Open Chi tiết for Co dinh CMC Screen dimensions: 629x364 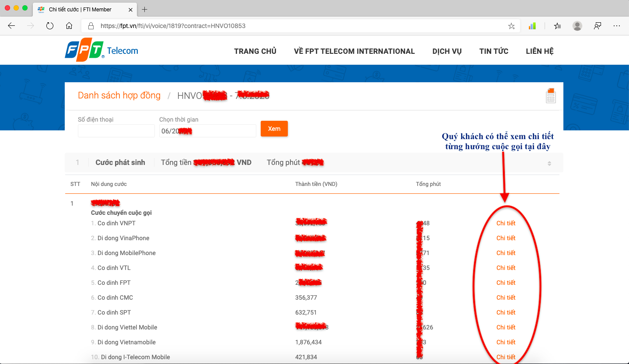[506, 297]
